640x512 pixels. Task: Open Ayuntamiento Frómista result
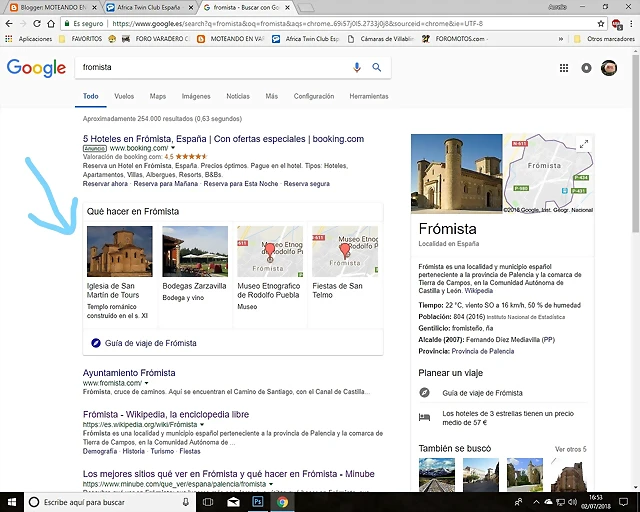(x=129, y=373)
